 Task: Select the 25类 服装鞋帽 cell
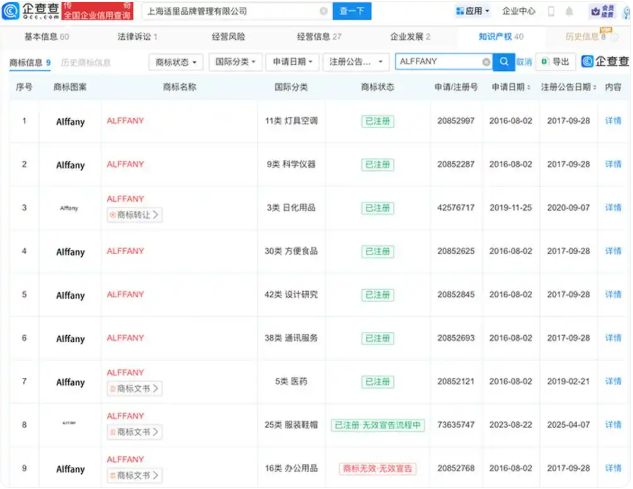[x=291, y=425]
